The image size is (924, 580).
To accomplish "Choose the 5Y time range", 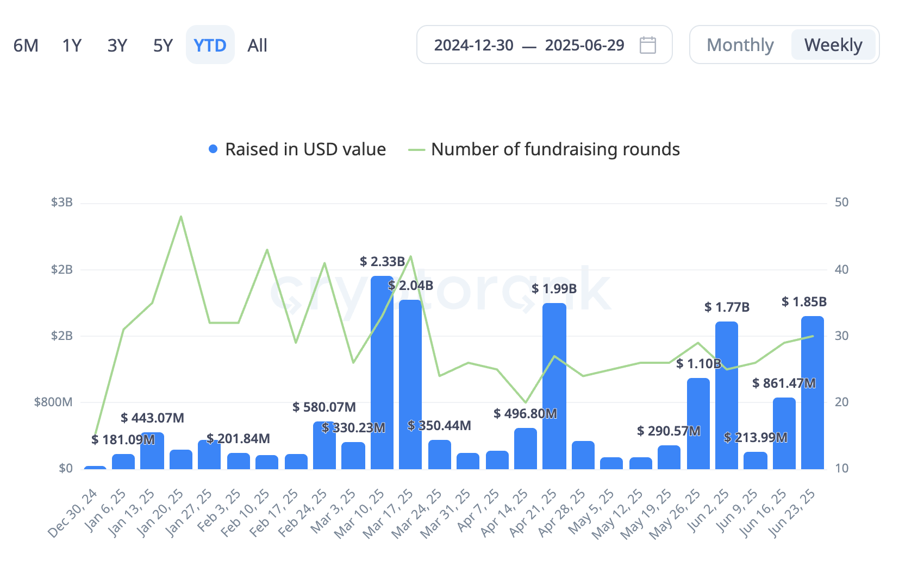I will click(x=163, y=46).
